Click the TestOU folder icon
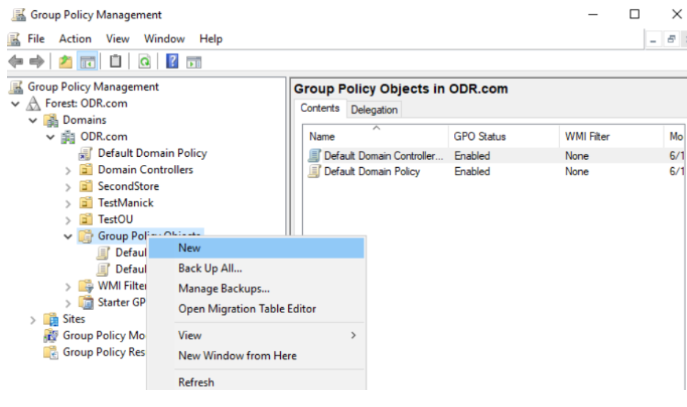The width and height of the screenshot is (687, 407). coord(86,219)
